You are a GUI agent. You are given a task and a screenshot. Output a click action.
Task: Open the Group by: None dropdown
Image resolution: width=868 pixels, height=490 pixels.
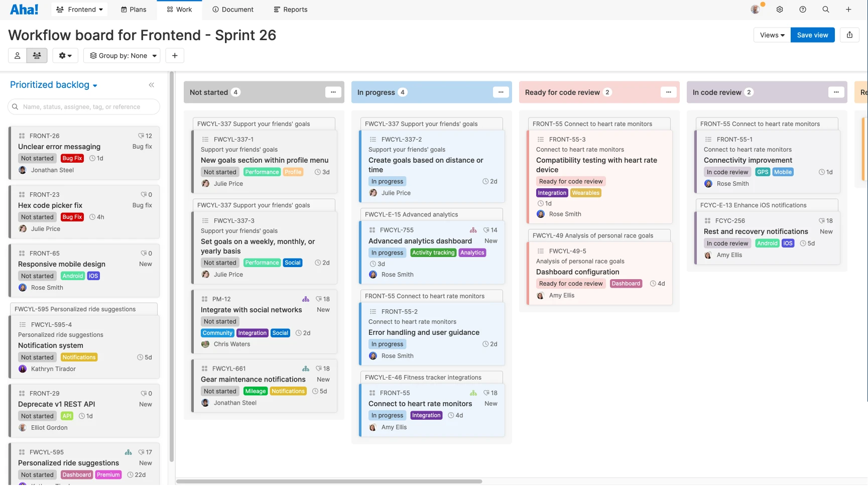tap(121, 55)
